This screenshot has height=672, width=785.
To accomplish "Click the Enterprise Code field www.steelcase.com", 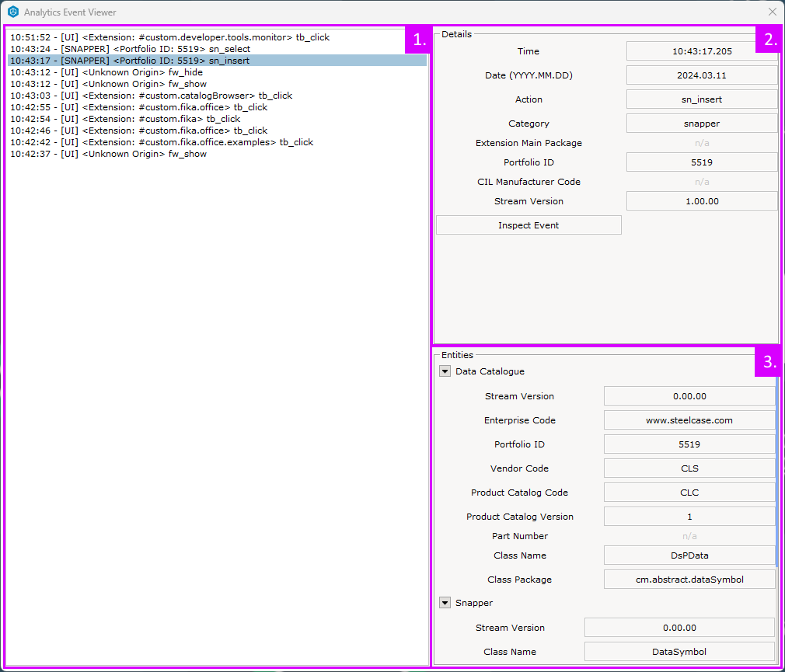I will tap(689, 420).
